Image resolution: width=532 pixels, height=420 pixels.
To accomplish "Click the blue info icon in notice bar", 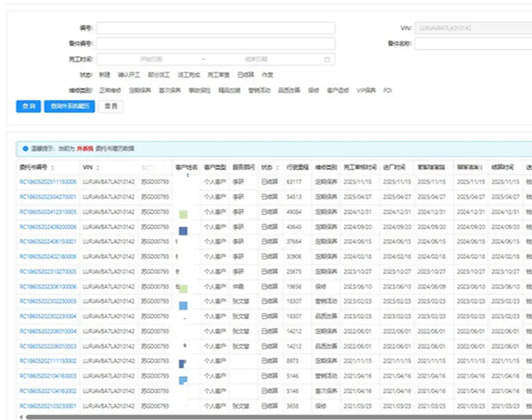I will 25,149.
